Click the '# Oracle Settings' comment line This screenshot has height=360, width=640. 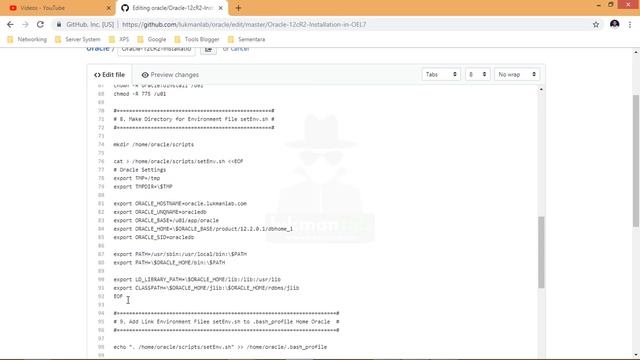[140, 170]
